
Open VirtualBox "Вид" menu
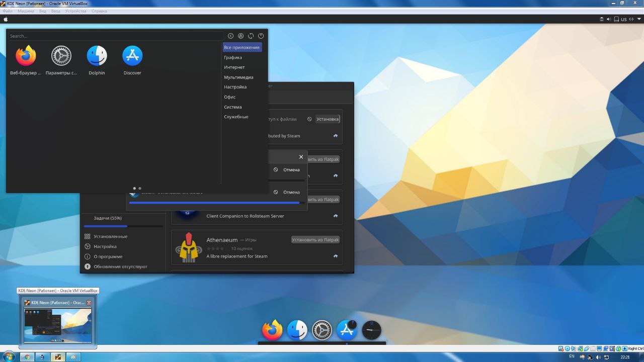point(43,11)
